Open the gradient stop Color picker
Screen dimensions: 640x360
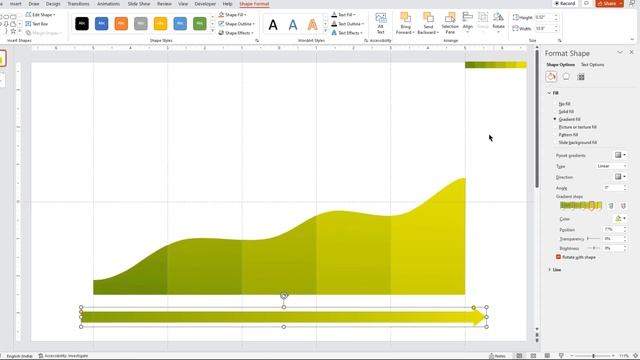[620, 219]
